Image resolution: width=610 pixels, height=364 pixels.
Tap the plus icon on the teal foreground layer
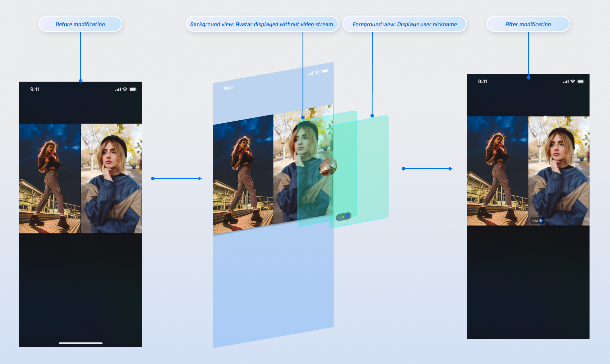(347, 216)
